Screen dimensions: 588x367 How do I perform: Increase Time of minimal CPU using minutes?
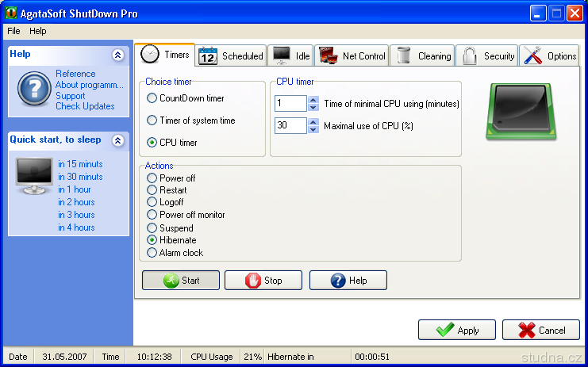(313, 100)
